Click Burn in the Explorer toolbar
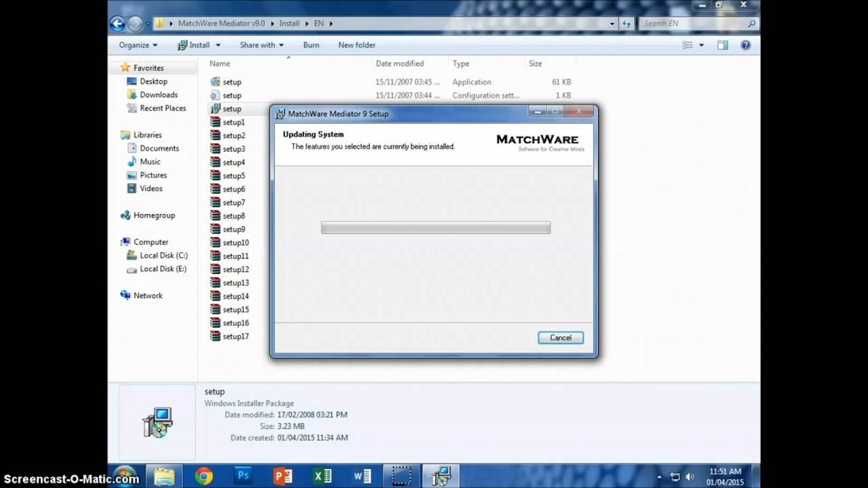868x488 pixels. tap(311, 45)
